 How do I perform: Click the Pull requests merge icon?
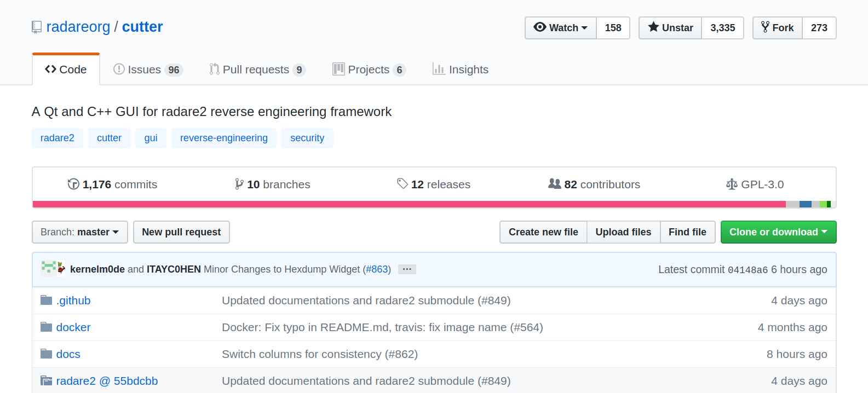214,69
